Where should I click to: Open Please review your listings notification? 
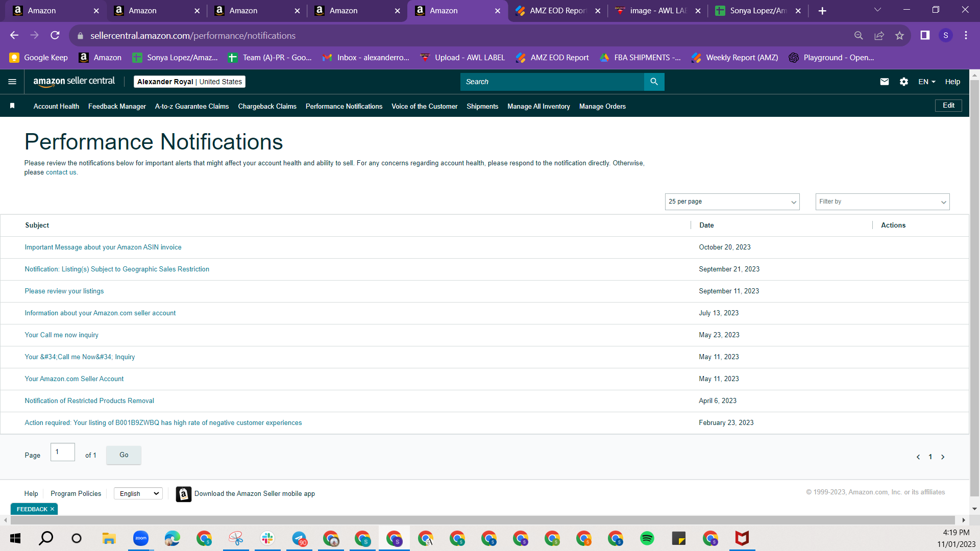[x=64, y=291]
